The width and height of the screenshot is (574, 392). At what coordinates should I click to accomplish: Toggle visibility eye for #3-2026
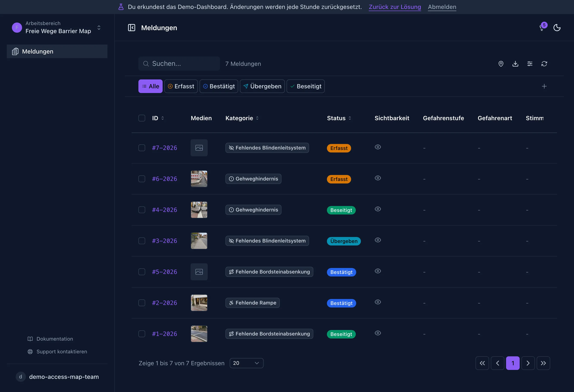coord(378,240)
